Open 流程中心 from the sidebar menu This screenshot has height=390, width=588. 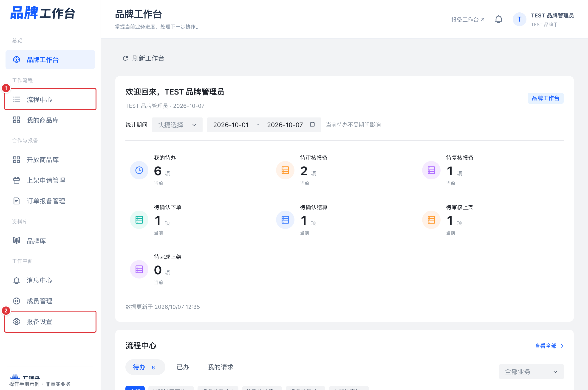click(x=50, y=99)
